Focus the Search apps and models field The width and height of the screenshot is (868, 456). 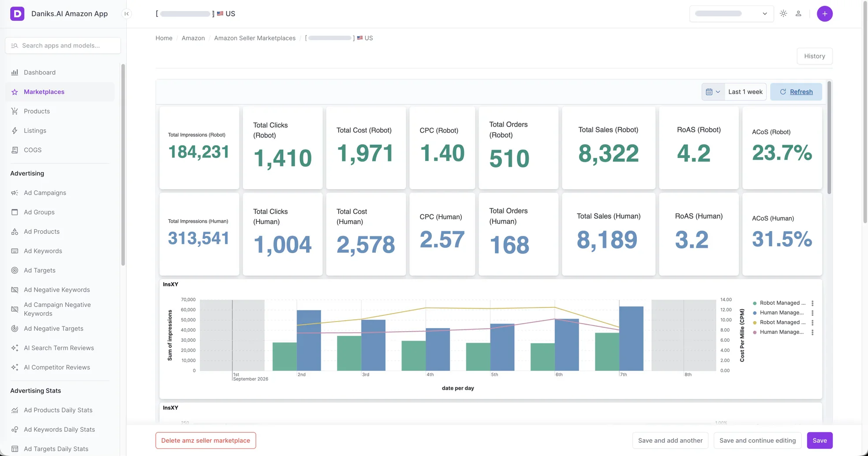tap(63, 45)
